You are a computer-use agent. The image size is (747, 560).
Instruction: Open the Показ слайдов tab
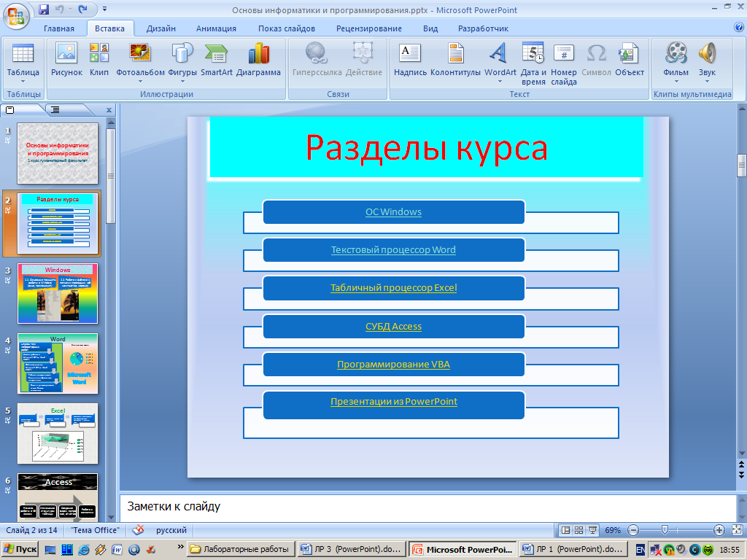point(287,28)
